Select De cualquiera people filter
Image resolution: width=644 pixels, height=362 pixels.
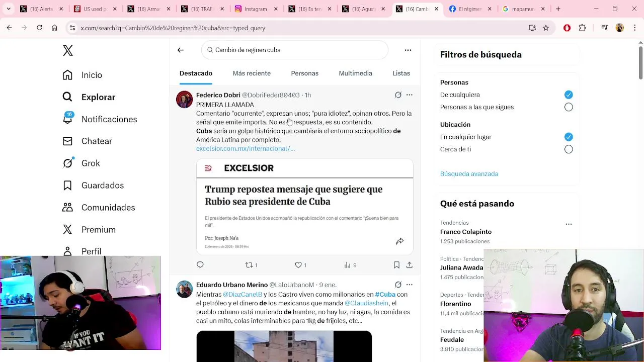[569, 95]
